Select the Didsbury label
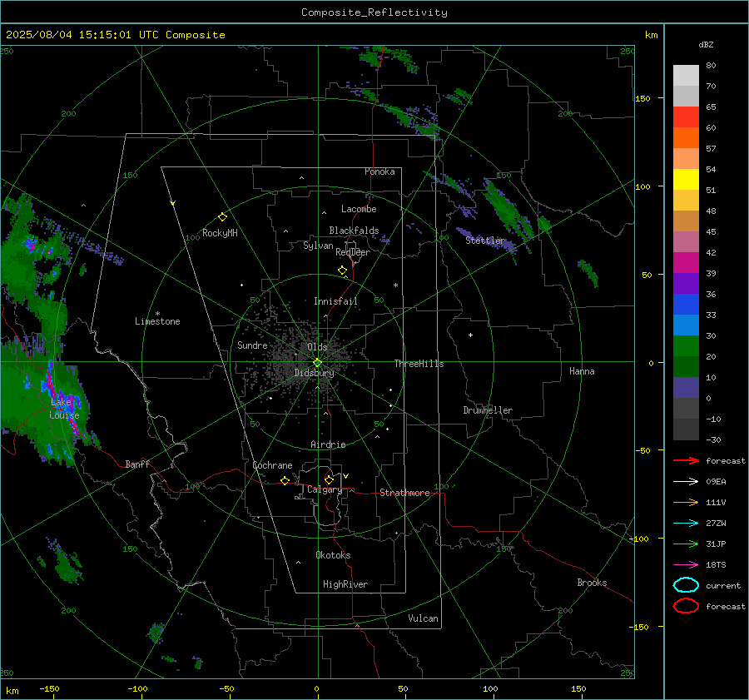 (x=314, y=373)
